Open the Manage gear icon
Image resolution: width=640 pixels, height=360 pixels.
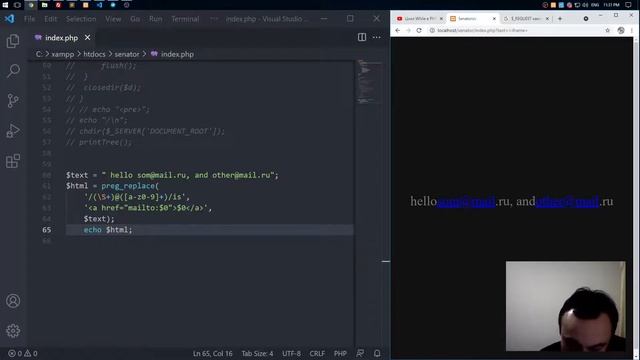point(13,331)
